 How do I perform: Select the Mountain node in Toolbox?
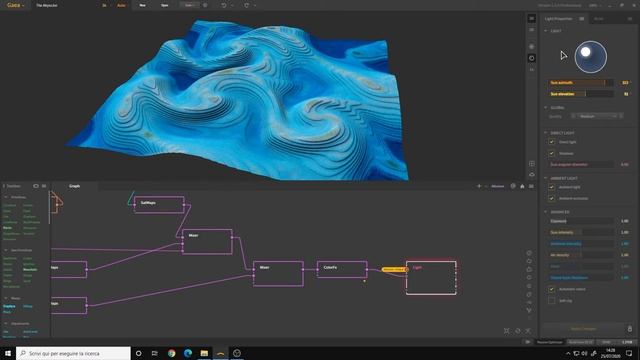pos(30,270)
